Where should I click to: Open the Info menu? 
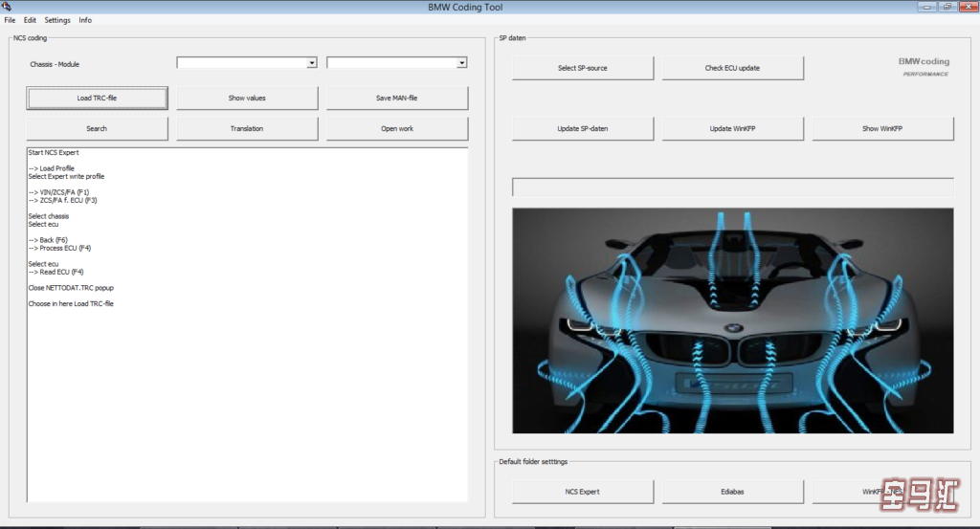(x=85, y=20)
